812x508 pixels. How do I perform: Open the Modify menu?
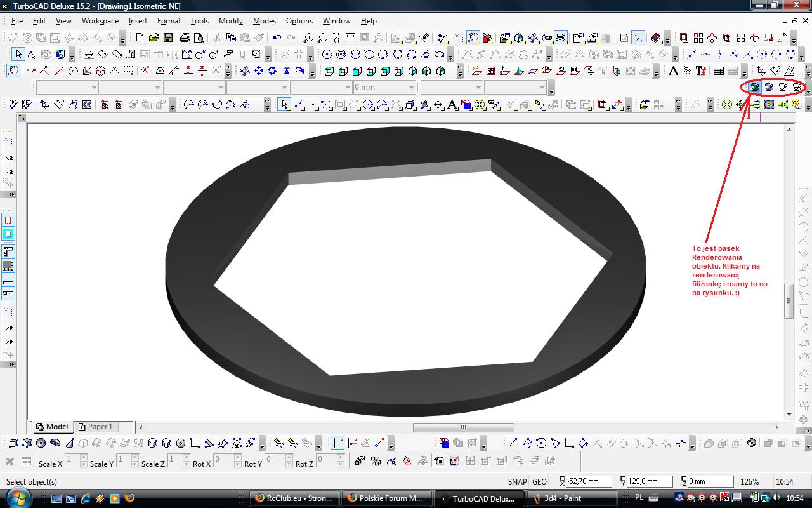pyautogui.click(x=230, y=21)
